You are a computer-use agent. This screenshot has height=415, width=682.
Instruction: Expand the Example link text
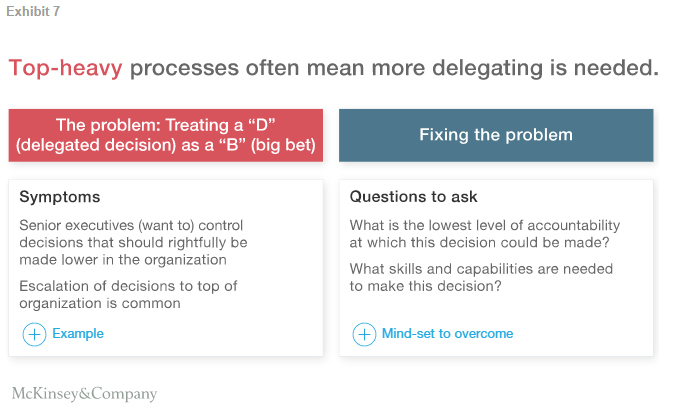(78, 334)
